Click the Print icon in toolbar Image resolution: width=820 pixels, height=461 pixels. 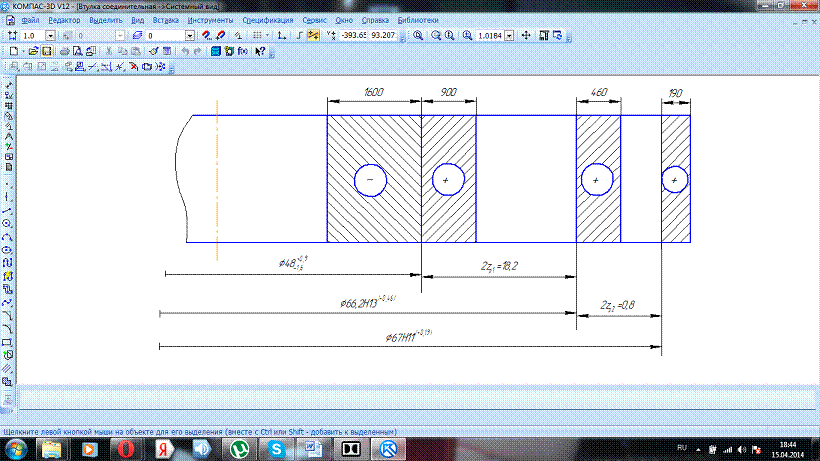(64, 49)
